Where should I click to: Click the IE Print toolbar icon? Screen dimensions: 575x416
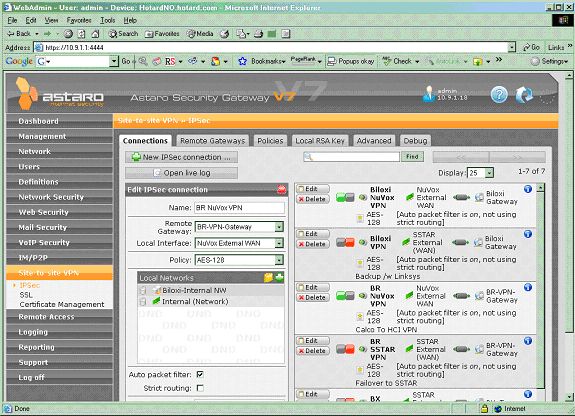pyautogui.click(x=259, y=34)
